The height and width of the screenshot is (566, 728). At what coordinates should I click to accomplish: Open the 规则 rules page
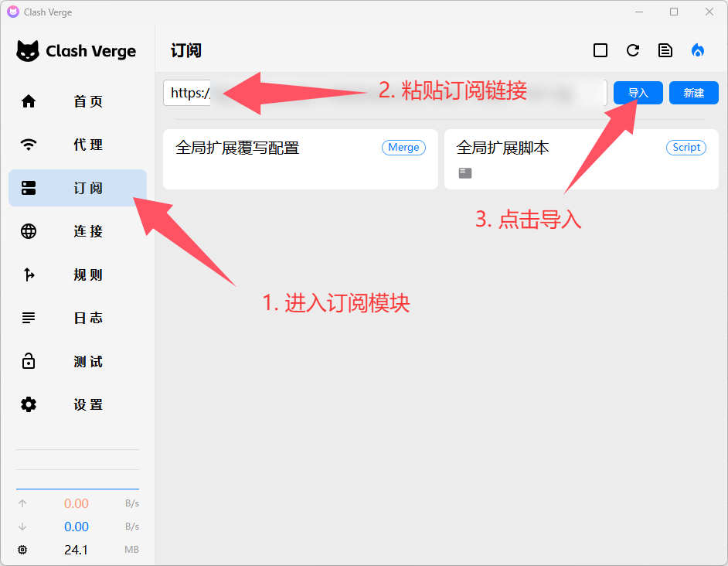pos(77,274)
